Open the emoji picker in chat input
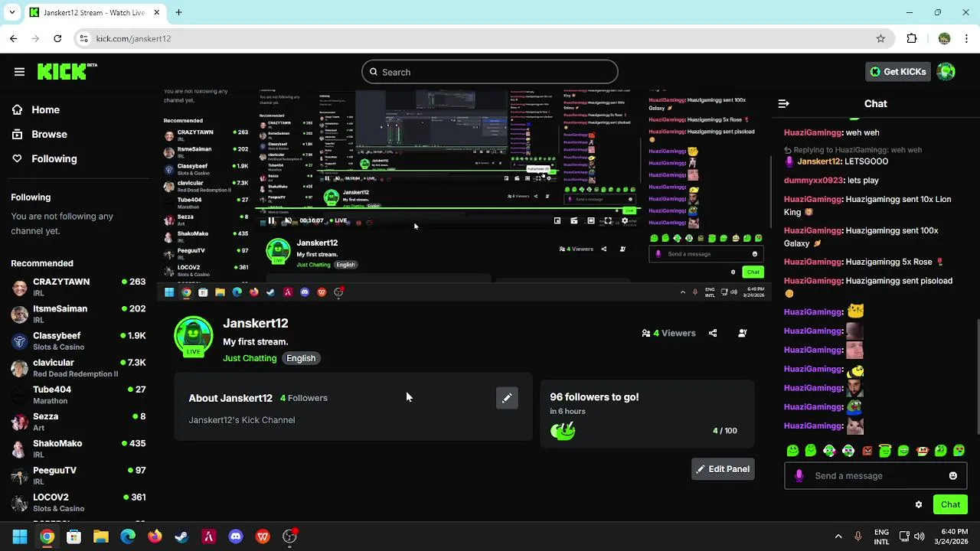Image resolution: width=980 pixels, height=551 pixels. point(953,476)
